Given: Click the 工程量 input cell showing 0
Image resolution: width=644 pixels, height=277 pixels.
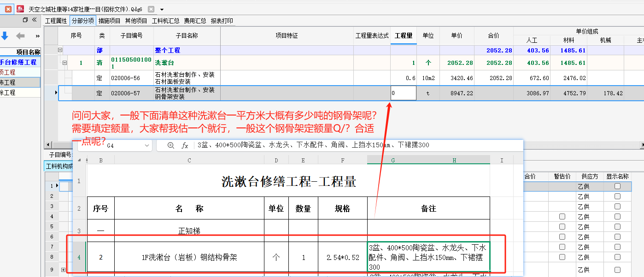Looking at the screenshot, I should click(404, 93).
